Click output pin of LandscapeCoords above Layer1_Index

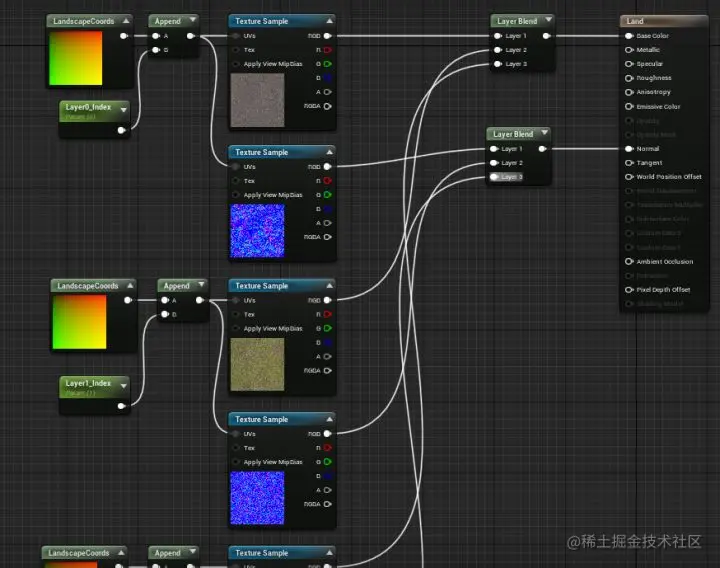click(x=128, y=300)
